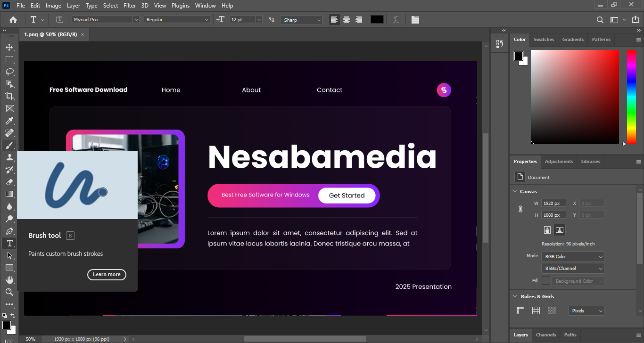
Task: Toggle the grid display icon
Action: pos(536,310)
